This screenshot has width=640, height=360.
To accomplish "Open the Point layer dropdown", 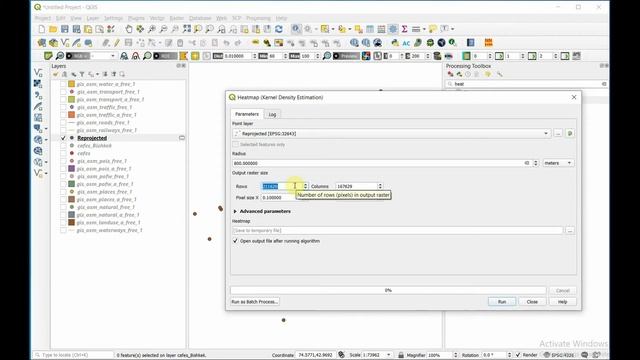I will click(546, 133).
